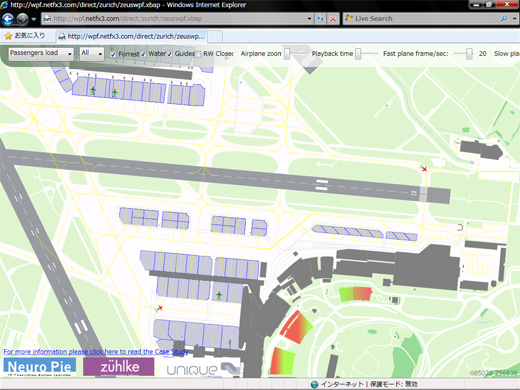Screen dimensions: 520x390
Task: Click the Live Search magnifier icon
Action: 504,19
